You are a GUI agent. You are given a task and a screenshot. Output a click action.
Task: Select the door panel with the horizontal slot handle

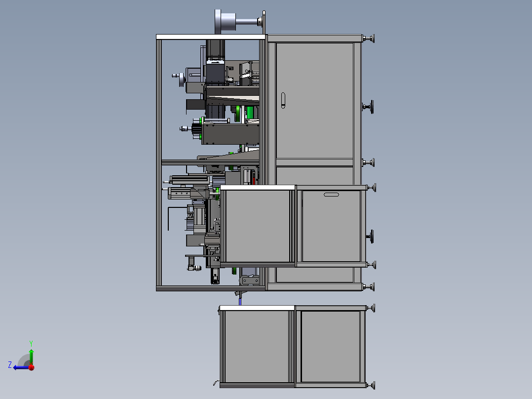click(x=331, y=226)
